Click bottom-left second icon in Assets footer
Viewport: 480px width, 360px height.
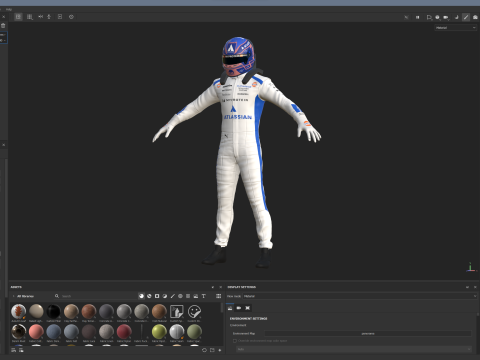click(x=21, y=350)
